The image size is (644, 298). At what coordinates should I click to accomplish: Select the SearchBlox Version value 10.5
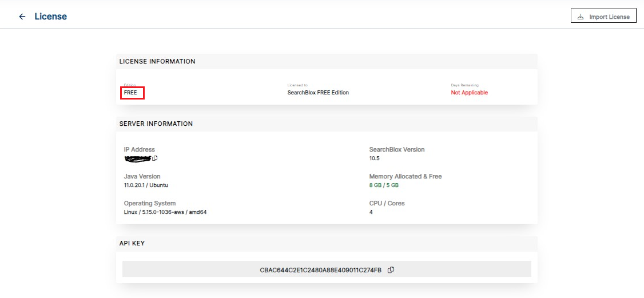pos(374,158)
